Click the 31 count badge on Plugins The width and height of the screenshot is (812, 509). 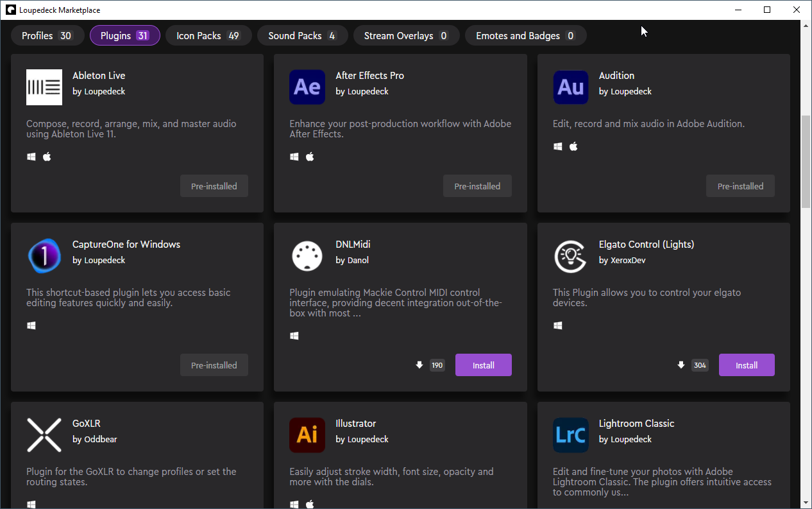click(x=142, y=36)
